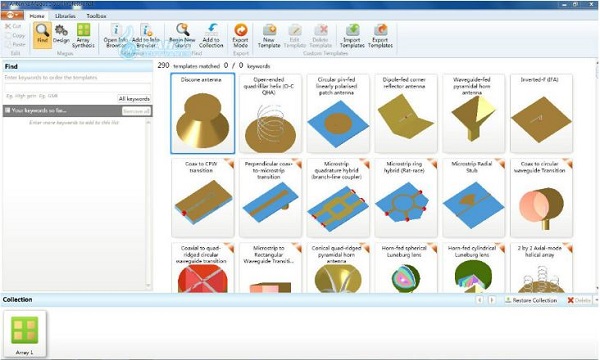Viewport: 600px width, 360px height.
Task: Click the Remove all button
Action: pos(136,111)
